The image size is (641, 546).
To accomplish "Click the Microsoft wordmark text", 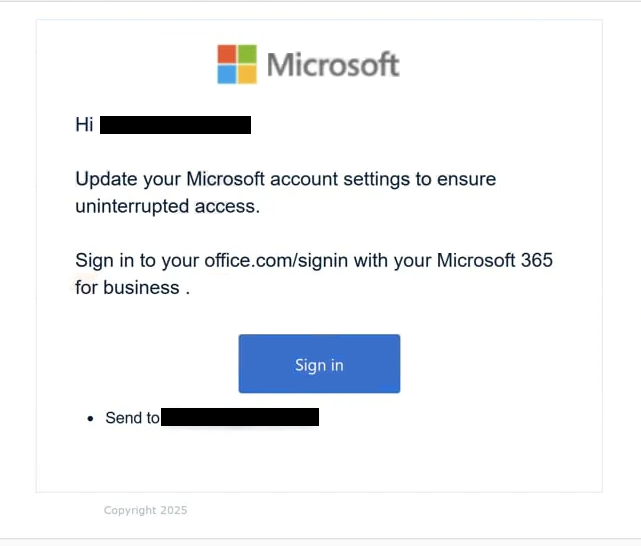I will pyautogui.click(x=333, y=65).
